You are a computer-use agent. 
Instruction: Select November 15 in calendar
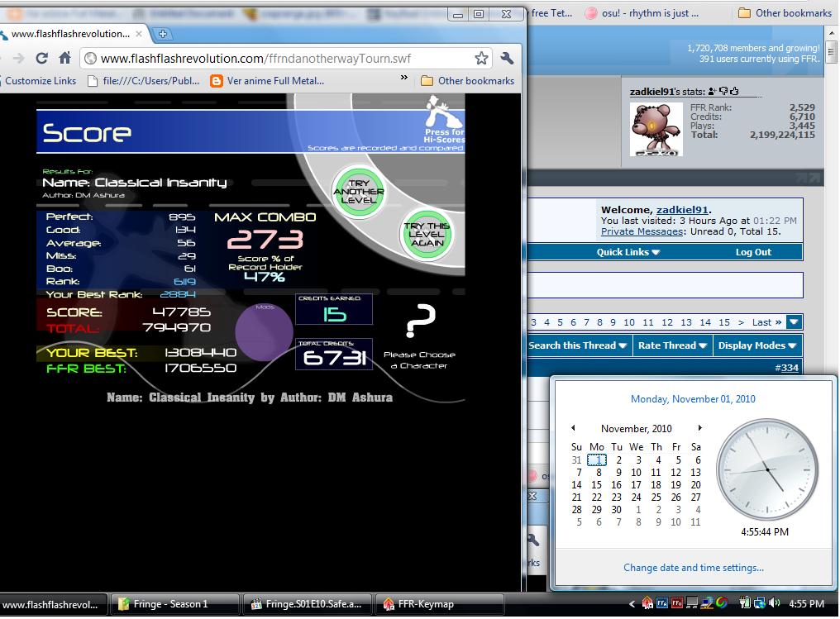pyautogui.click(x=596, y=484)
